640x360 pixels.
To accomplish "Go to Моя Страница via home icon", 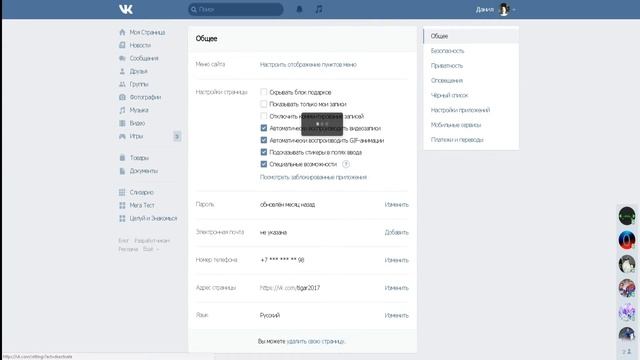I will pyautogui.click(x=142, y=32).
